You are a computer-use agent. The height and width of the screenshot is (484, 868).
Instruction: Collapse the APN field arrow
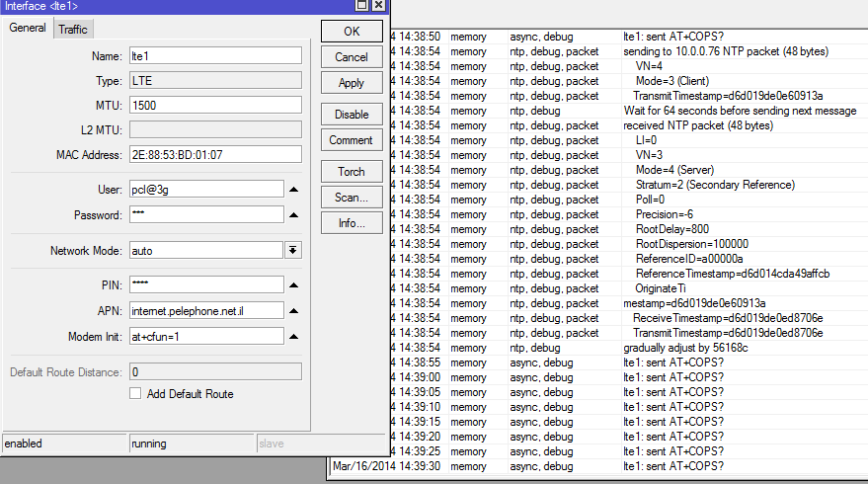tap(294, 311)
